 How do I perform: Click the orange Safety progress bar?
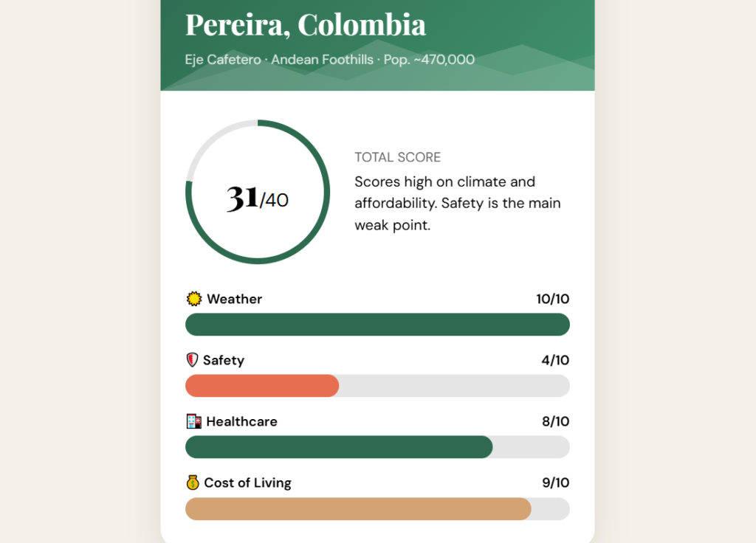pos(262,386)
